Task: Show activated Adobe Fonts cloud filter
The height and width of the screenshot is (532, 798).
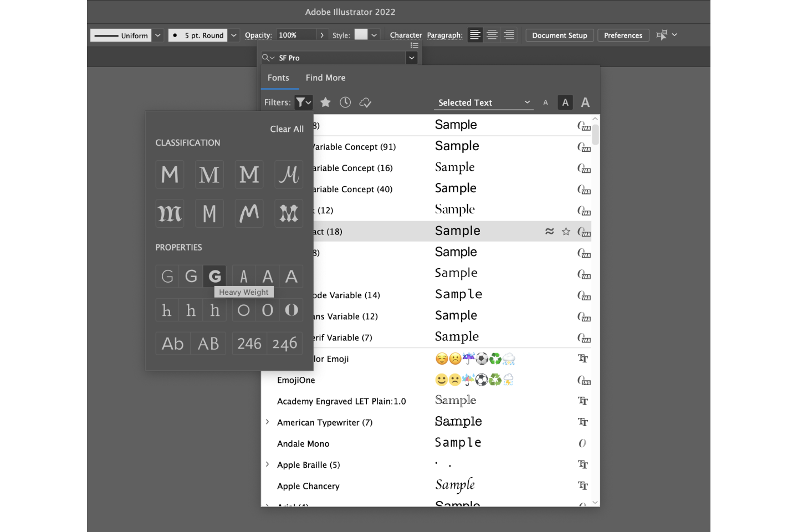Action: pyautogui.click(x=365, y=103)
